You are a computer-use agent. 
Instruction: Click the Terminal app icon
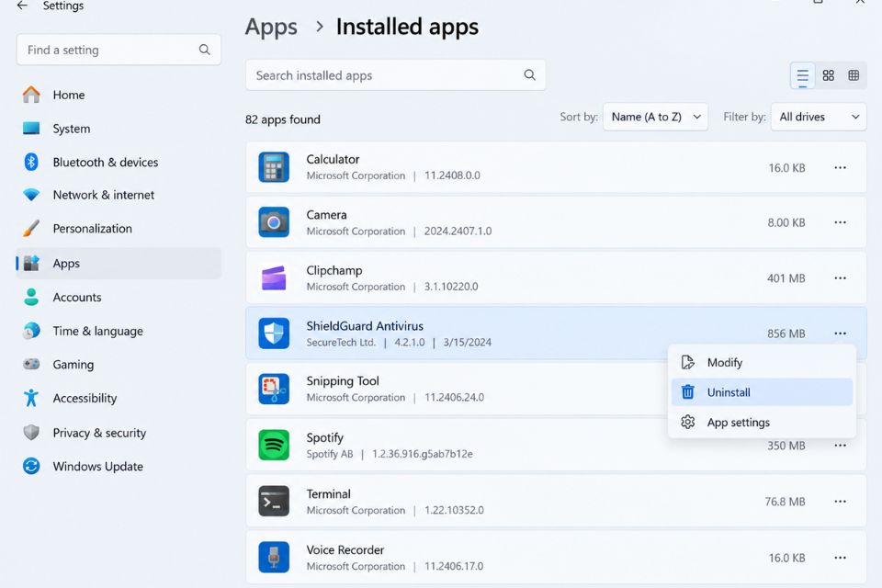tap(274, 501)
